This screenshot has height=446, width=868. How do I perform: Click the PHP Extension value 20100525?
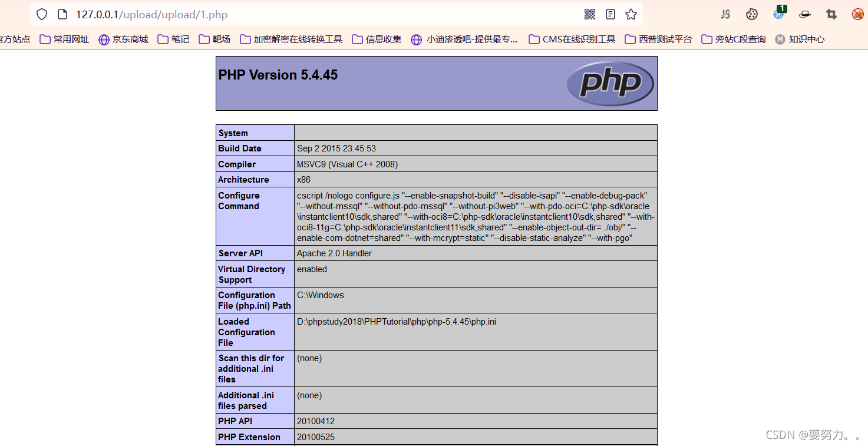[x=316, y=437]
